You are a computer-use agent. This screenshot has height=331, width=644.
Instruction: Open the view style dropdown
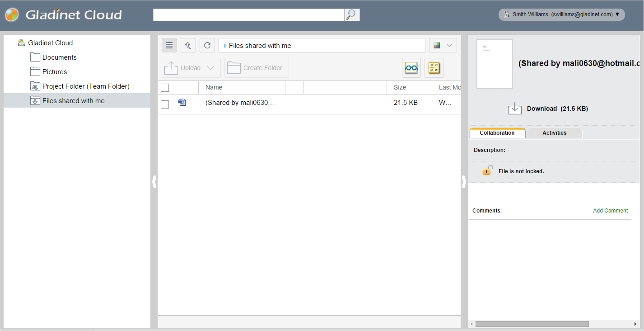[x=443, y=45]
